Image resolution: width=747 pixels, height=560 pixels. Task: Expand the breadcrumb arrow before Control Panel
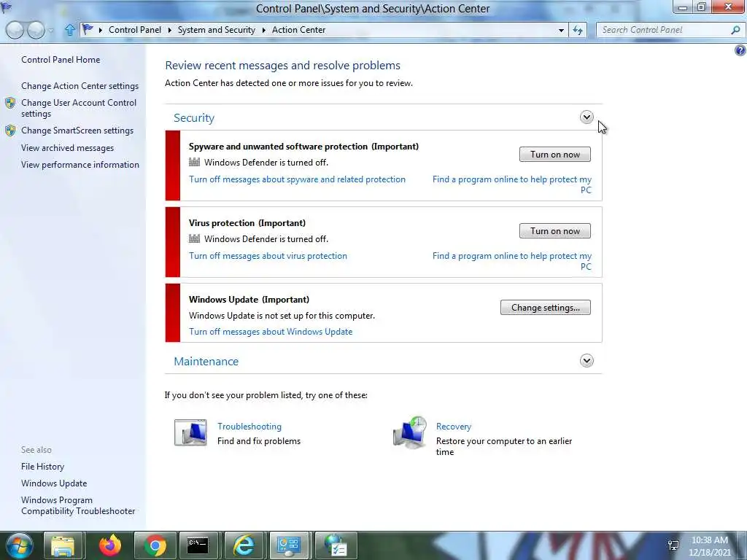pos(101,30)
